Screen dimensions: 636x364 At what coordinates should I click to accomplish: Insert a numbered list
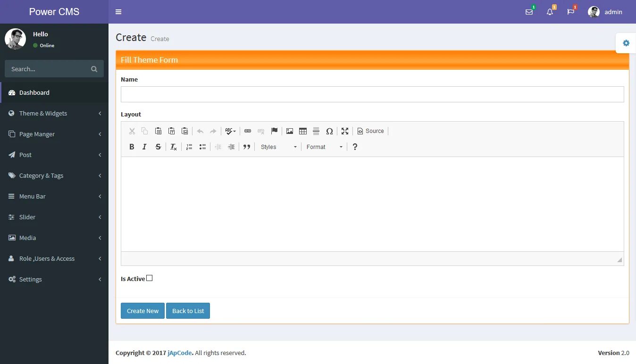189,147
